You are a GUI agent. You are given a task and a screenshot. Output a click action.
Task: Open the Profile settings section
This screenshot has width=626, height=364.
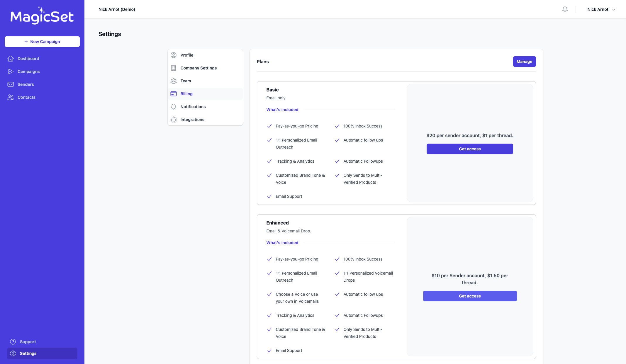pyautogui.click(x=205, y=55)
